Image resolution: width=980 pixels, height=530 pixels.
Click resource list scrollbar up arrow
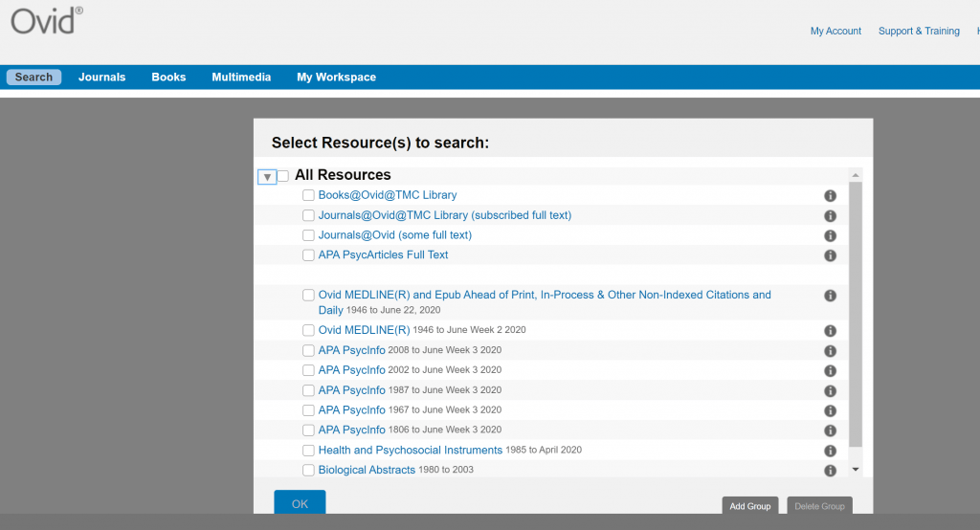(x=856, y=175)
